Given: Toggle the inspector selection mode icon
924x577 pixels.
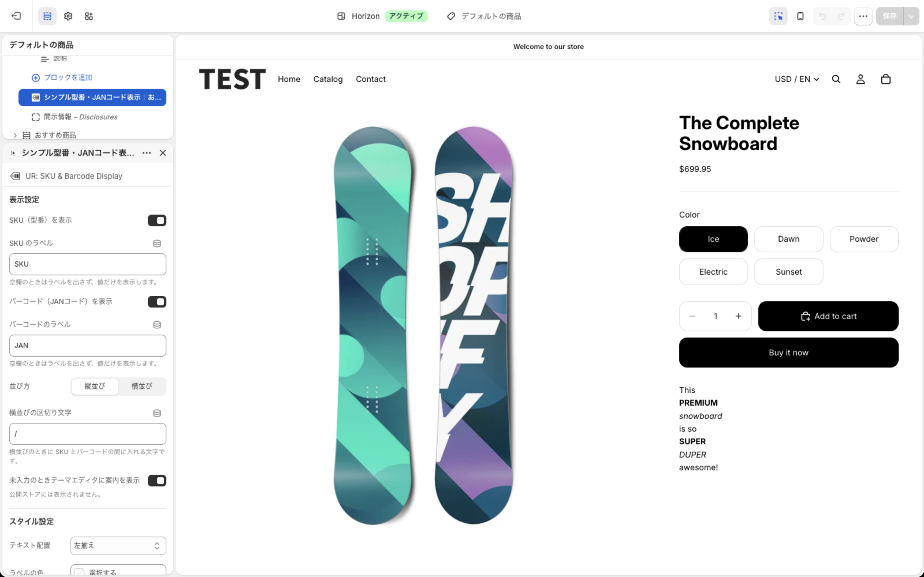Looking at the screenshot, I should 778,16.
